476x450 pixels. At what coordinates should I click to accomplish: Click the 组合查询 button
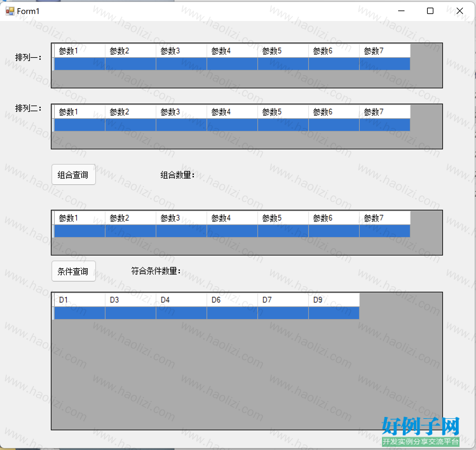[74, 174]
